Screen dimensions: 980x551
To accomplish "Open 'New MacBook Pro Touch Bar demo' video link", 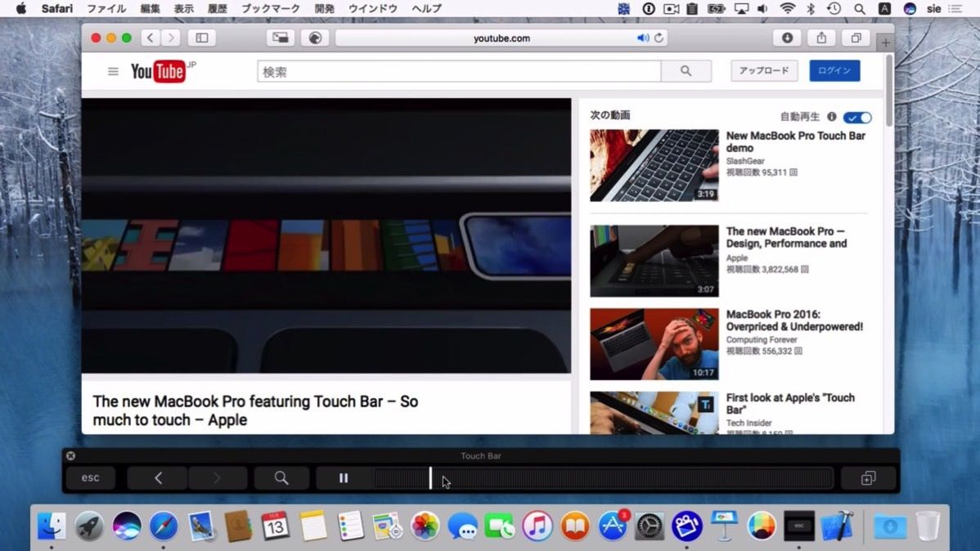I will pyautogui.click(x=796, y=141).
